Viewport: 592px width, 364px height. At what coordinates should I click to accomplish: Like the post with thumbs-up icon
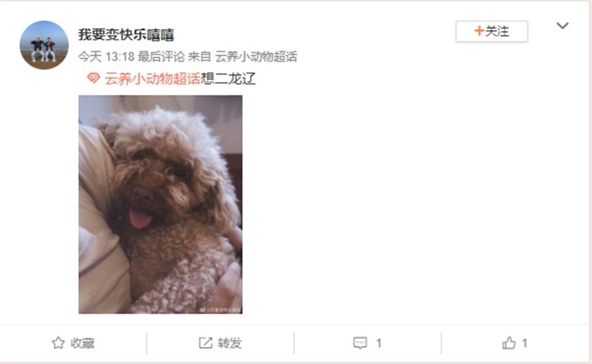(509, 343)
